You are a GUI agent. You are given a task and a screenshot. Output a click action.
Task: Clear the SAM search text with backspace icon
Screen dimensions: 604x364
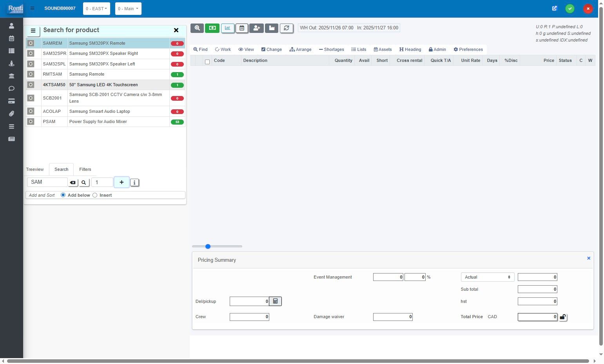73,183
